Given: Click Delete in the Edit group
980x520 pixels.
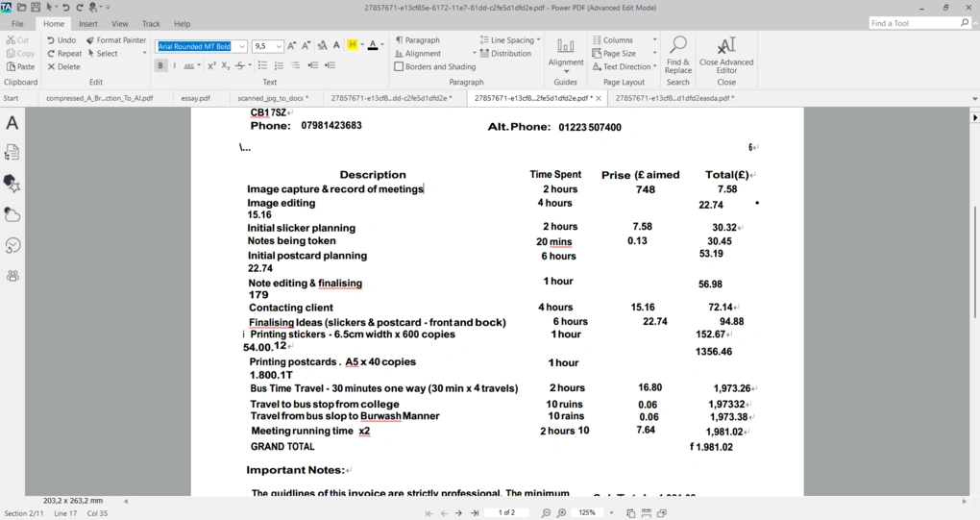Looking at the screenshot, I should [x=63, y=67].
